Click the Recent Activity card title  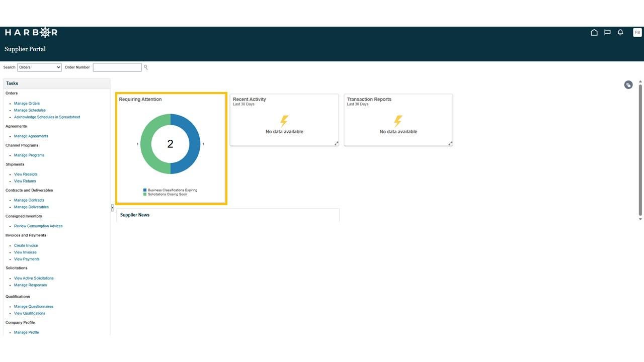coord(250,100)
